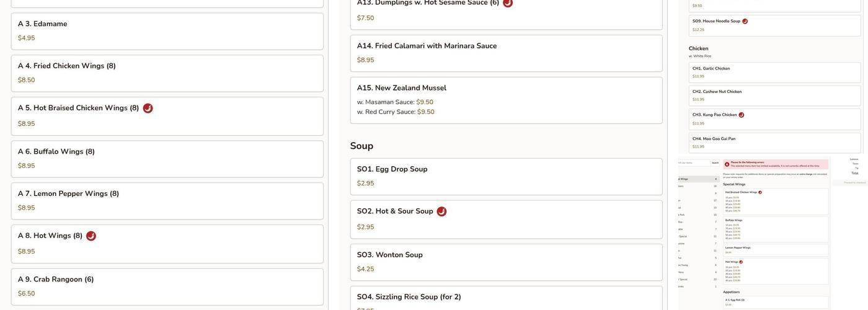Click the spicy icon beside Hot & Sour Soup
868x310 pixels.
coord(441,211)
